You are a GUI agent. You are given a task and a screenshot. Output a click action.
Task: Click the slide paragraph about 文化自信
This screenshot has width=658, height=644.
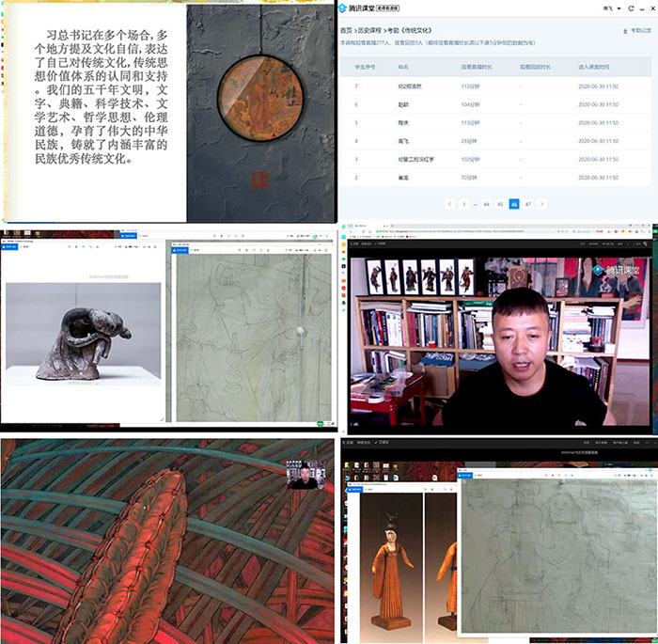pos(101,97)
